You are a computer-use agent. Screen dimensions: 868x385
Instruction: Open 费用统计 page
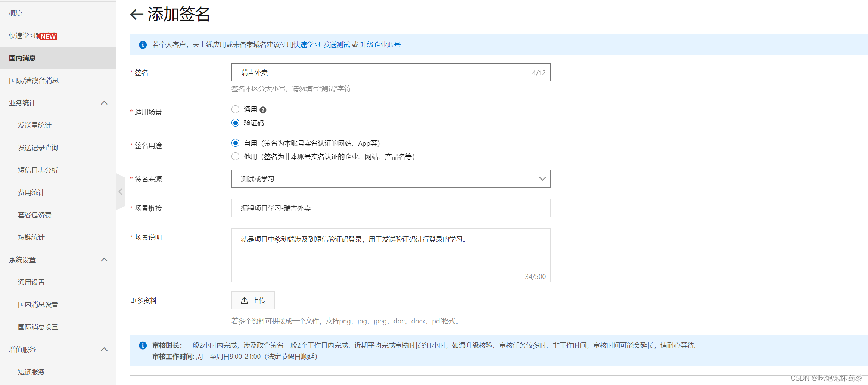tap(31, 193)
